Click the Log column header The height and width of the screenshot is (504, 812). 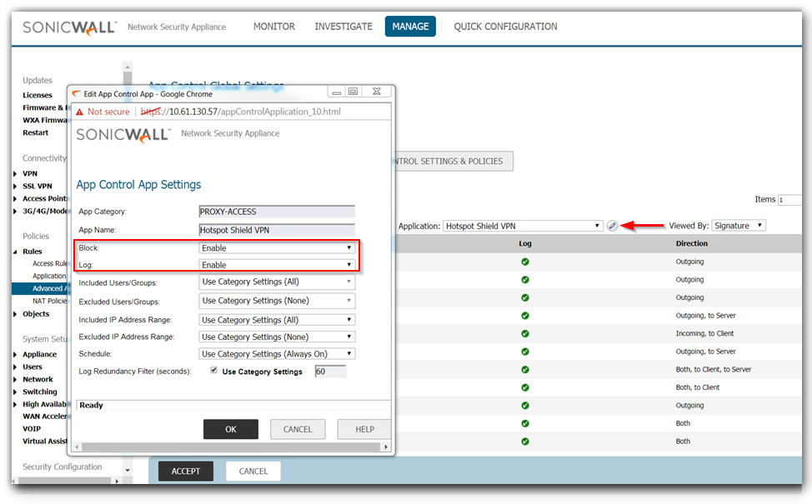[525, 243]
